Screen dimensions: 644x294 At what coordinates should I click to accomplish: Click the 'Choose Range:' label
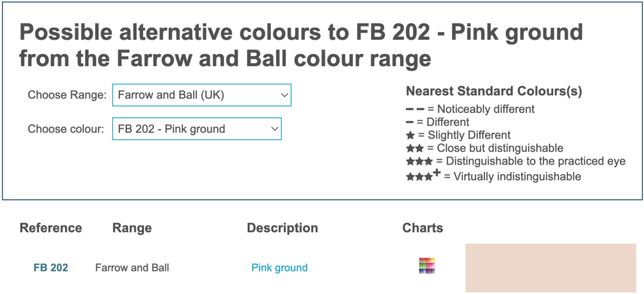[x=66, y=95]
